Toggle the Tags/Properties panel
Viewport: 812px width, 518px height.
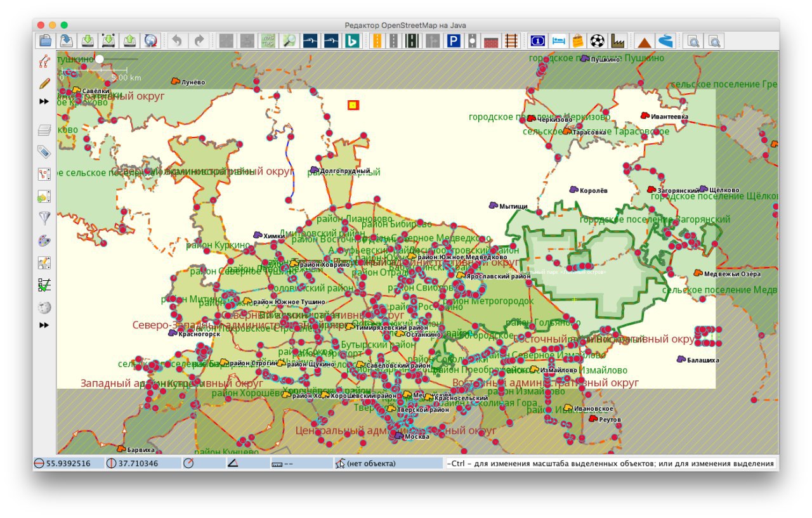click(x=44, y=152)
